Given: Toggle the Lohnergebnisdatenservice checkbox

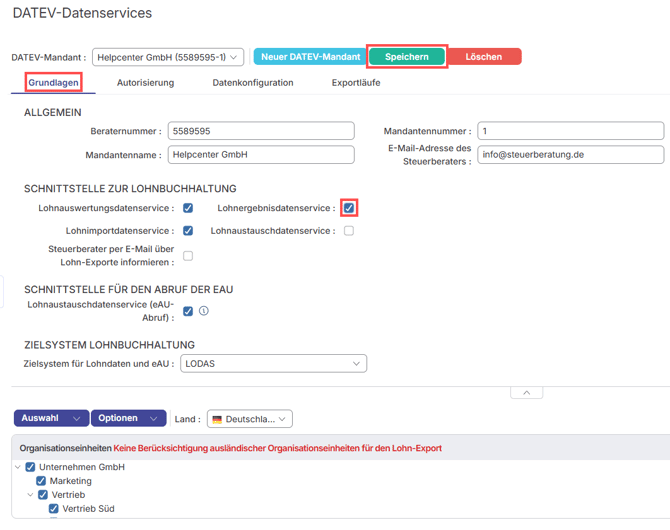Looking at the screenshot, I should (x=348, y=208).
